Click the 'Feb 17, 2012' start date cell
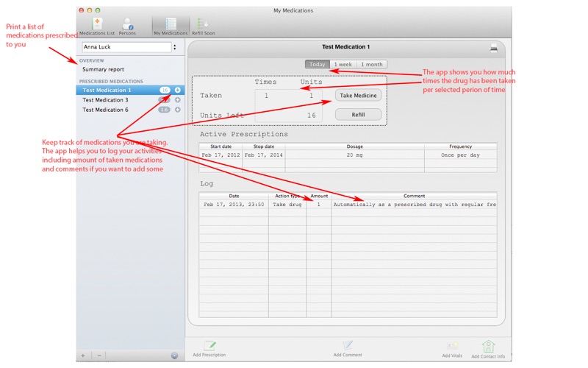The image size is (588, 368). point(221,155)
